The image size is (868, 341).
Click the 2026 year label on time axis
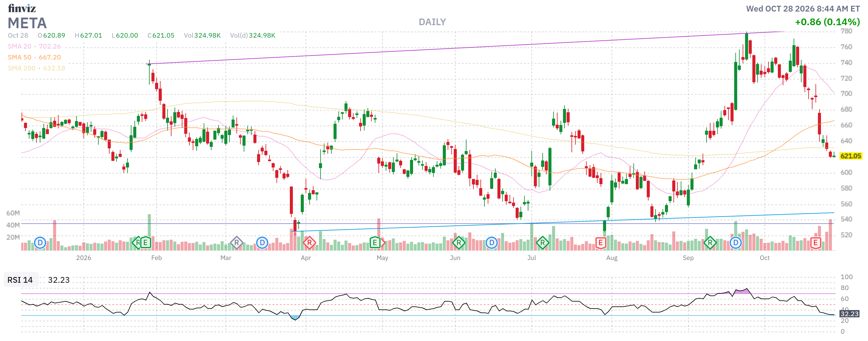point(83,258)
